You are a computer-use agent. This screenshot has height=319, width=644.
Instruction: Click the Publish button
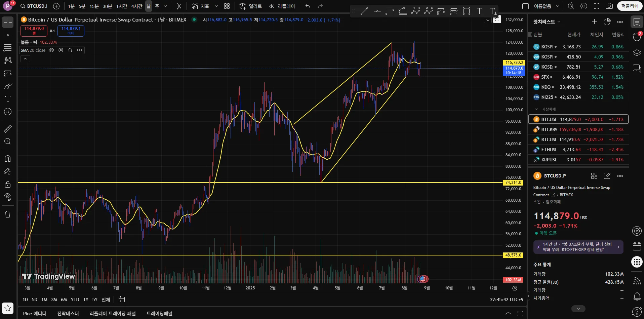630,6
